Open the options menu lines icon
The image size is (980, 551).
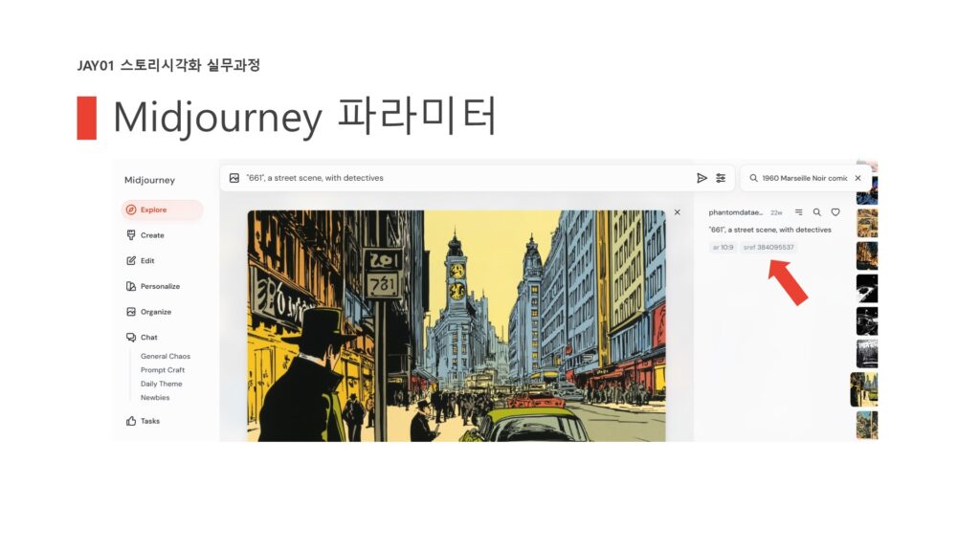tap(799, 212)
